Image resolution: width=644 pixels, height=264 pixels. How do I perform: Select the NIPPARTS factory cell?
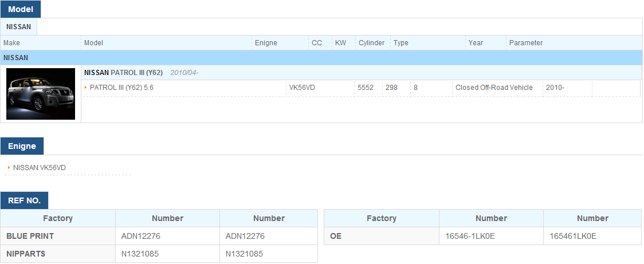58,254
